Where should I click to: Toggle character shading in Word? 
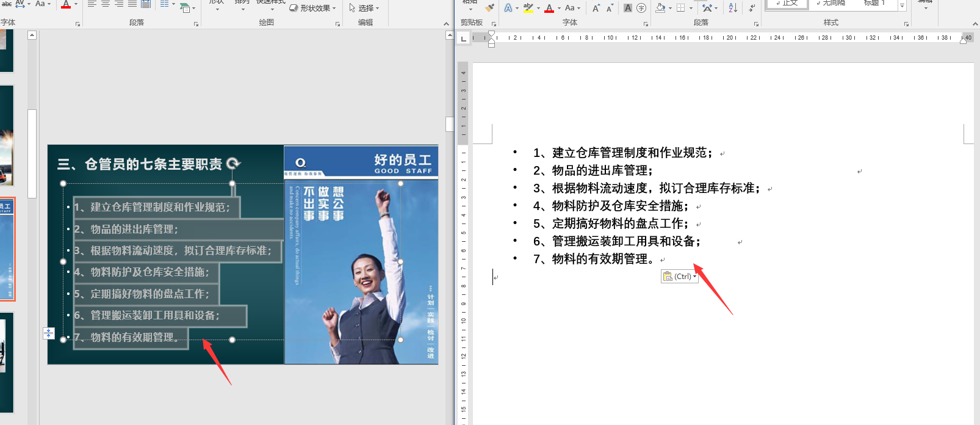click(x=628, y=8)
